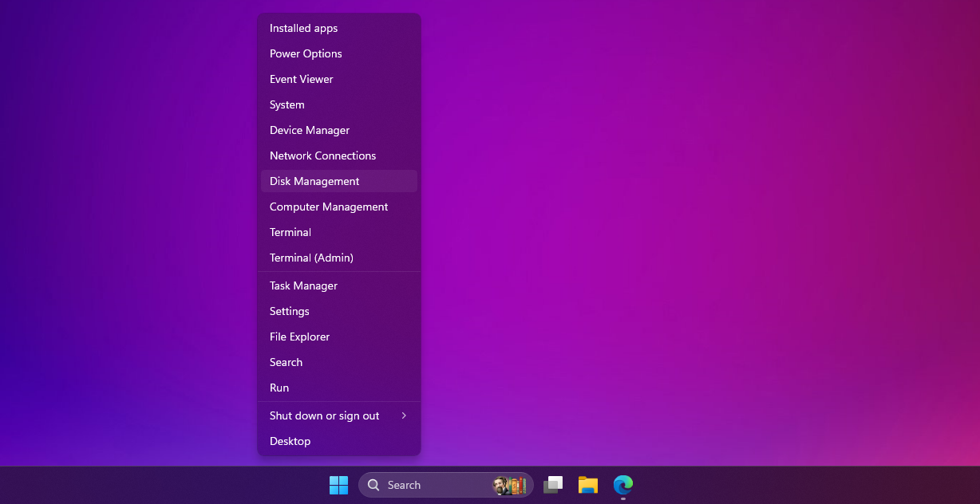
Task: Open Network Connections
Action: coord(339,156)
